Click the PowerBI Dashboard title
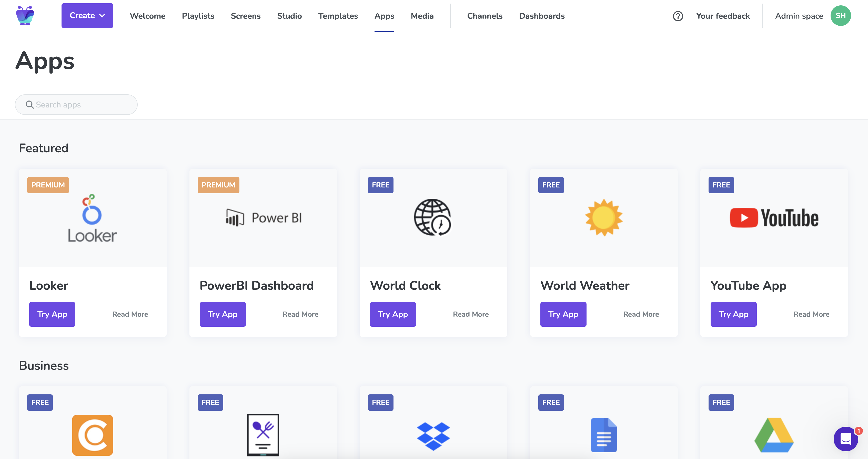 (x=257, y=285)
